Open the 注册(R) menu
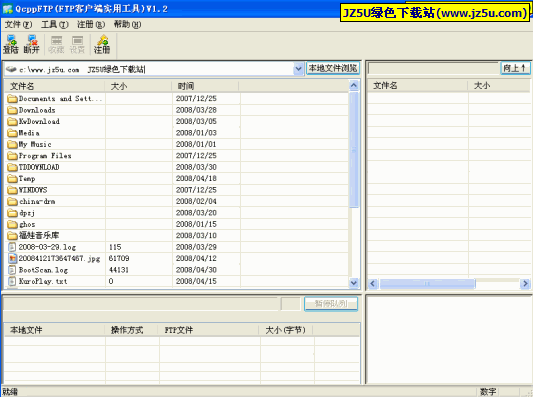 coord(91,24)
